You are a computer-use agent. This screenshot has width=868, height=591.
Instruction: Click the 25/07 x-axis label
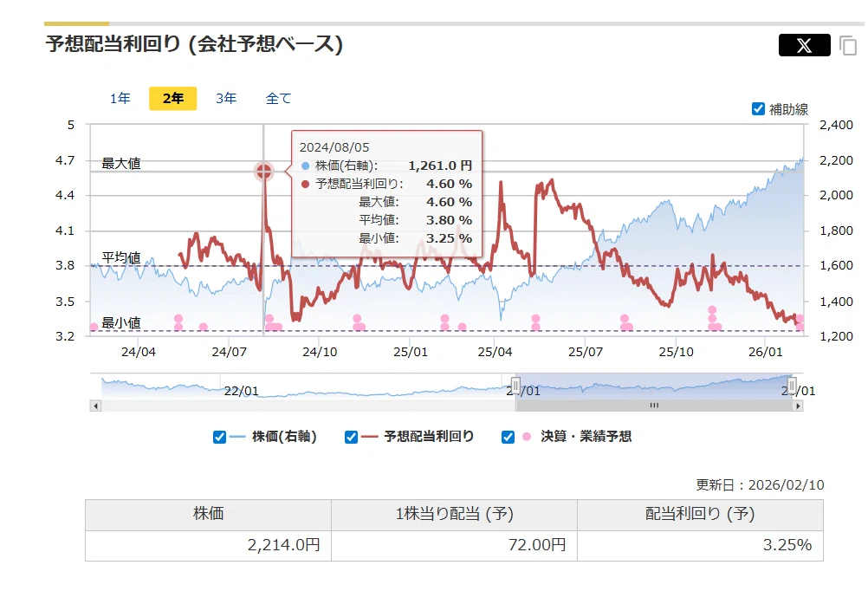click(585, 352)
